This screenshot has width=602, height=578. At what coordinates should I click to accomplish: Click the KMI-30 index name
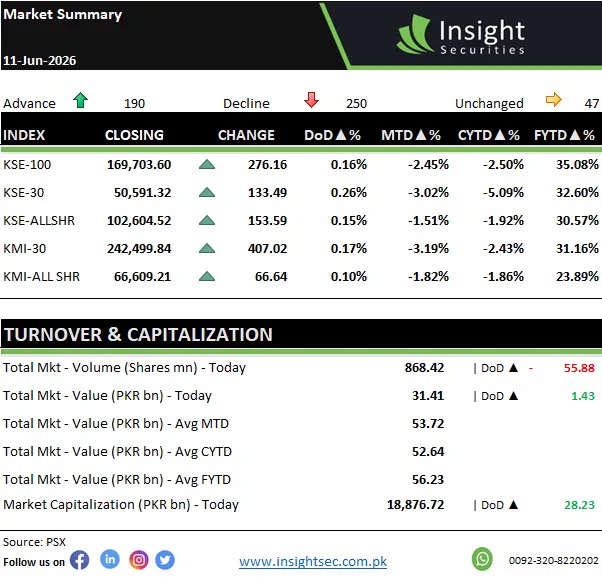pyautogui.click(x=25, y=248)
